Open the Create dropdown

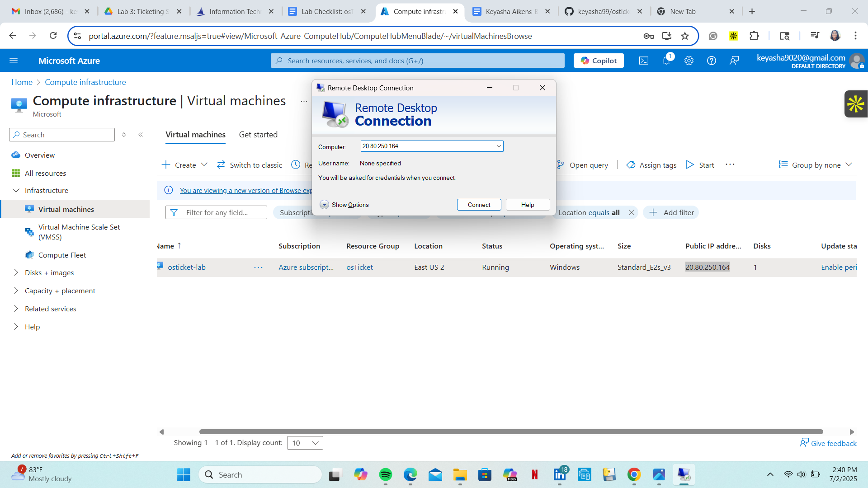pos(184,165)
